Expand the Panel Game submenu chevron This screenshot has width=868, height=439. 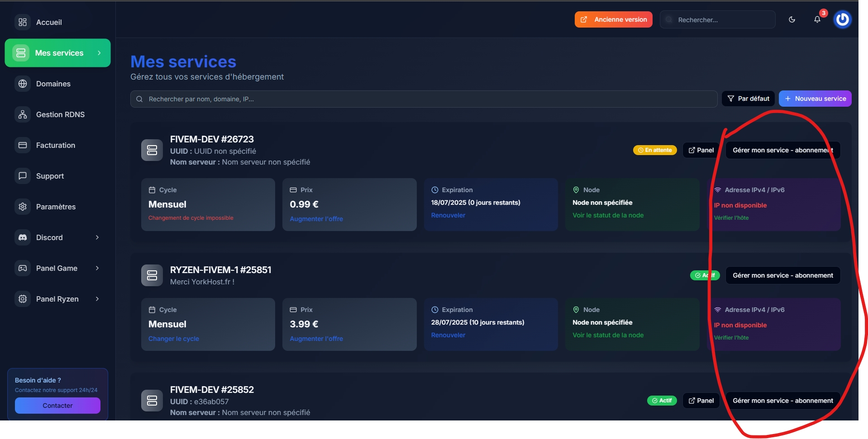pos(97,268)
